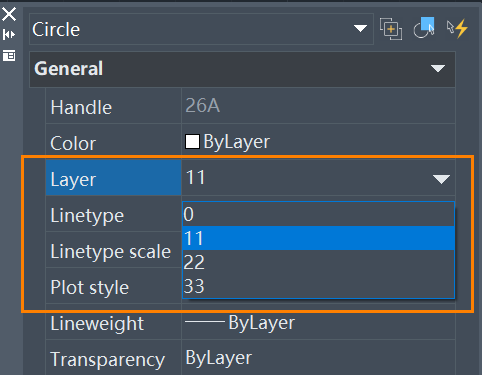Pick layer 33 from the dropdown
Screen dimensions: 482x375
[318, 286]
